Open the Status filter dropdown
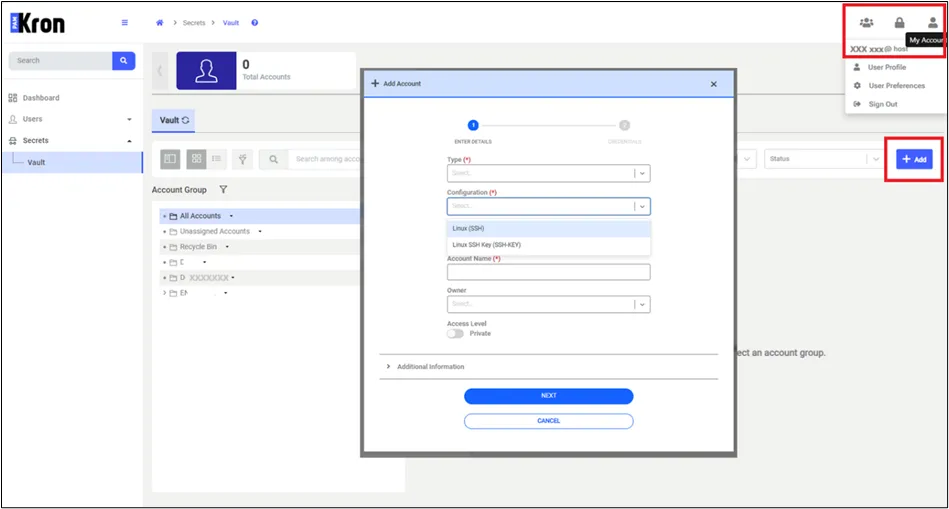The width and height of the screenshot is (949, 509). (x=823, y=159)
